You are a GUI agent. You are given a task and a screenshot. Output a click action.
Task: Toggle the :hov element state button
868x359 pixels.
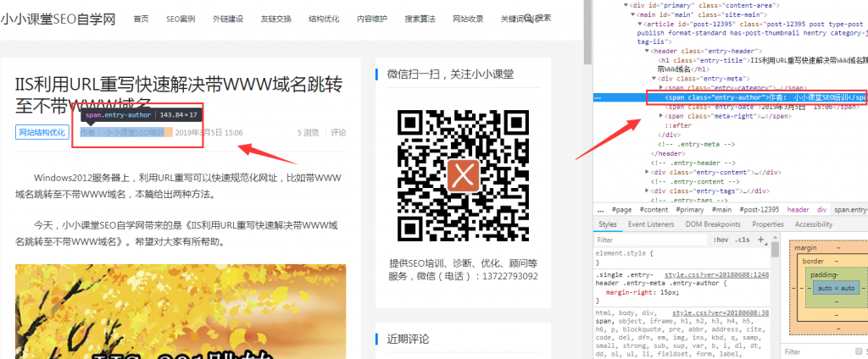721,240
